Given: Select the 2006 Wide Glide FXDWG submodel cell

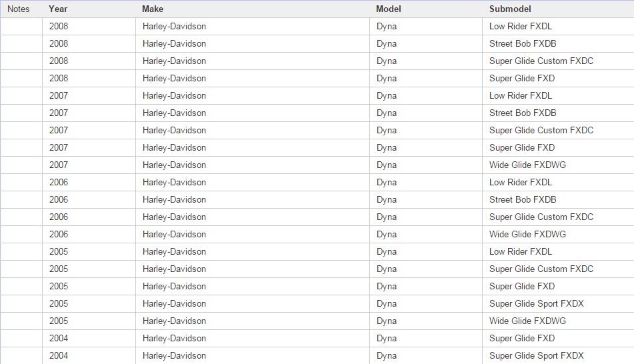Looking at the screenshot, I should pyautogui.click(x=527, y=235).
